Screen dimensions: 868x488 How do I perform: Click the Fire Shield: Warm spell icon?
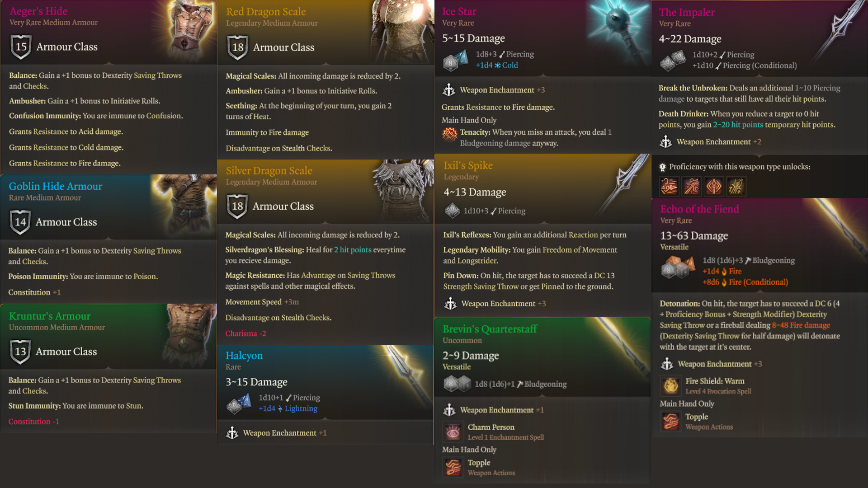pos(670,385)
